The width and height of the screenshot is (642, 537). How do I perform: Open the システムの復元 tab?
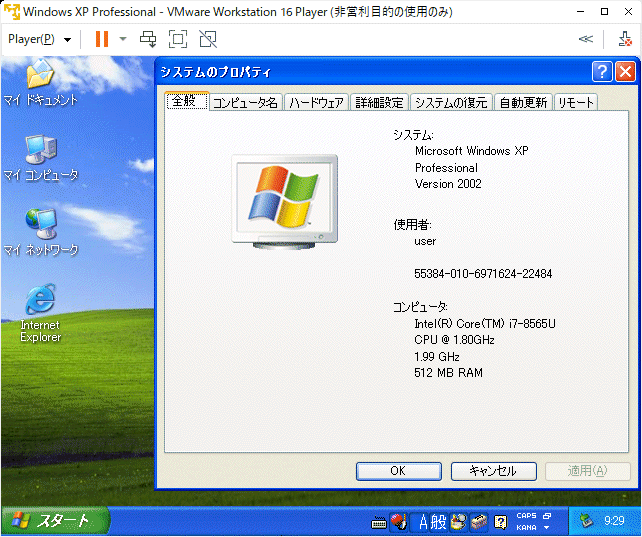(451, 102)
